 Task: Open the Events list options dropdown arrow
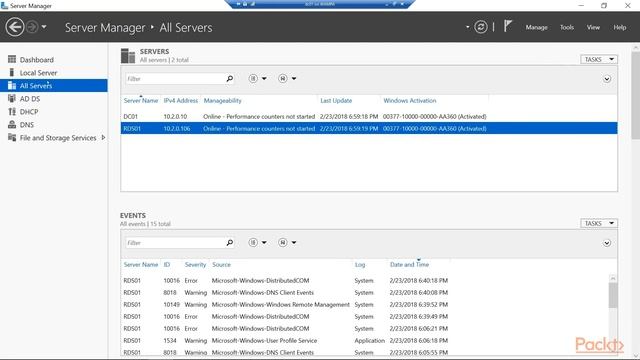(x=264, y=242)
